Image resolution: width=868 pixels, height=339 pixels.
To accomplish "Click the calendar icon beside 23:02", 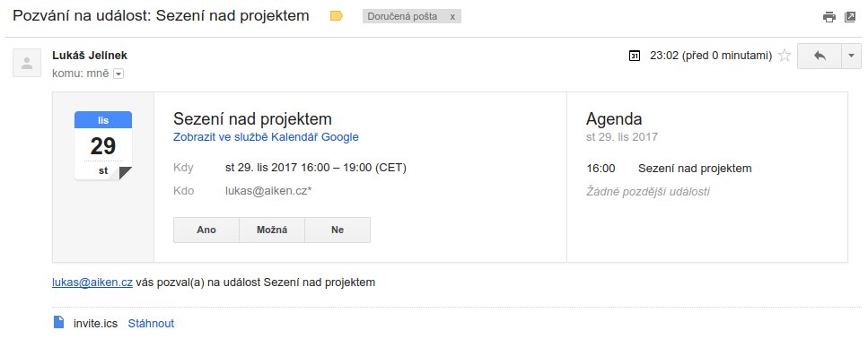I will [635, 56].
